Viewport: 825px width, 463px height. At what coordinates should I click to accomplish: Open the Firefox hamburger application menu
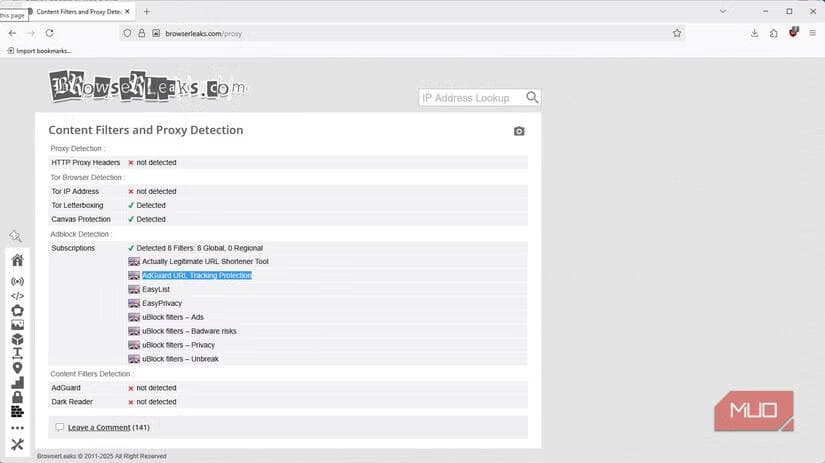click(813, 33)
